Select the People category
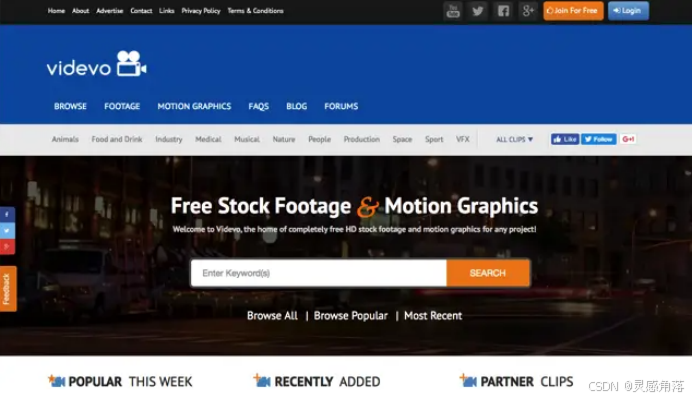This screenshot has width=692, height=400. (320, 140)
